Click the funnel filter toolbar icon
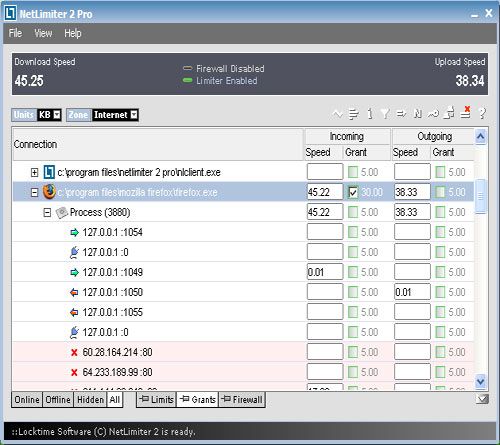This screenshot has width=500, height=445. point(385,114)
